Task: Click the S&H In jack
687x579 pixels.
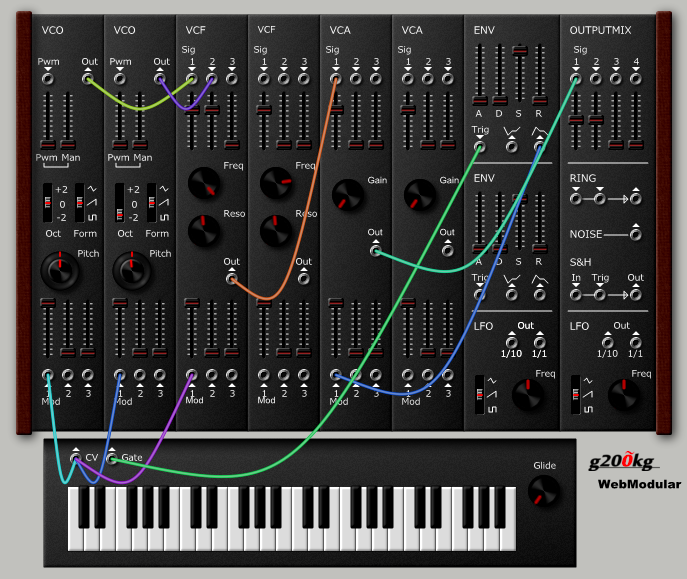Action: 576,295
